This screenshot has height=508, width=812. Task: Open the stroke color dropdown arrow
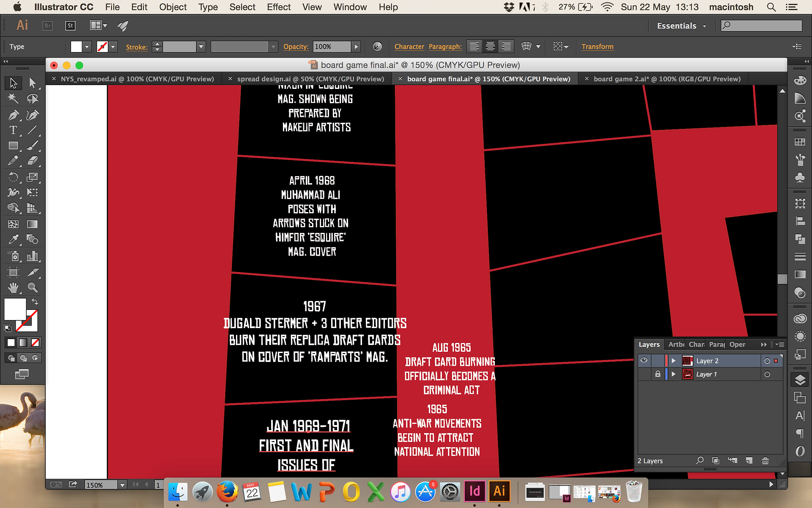point(113,47)
